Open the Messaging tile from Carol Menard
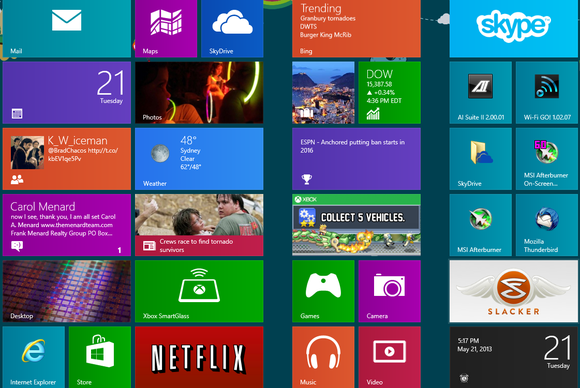Image resolution: width=580 pixels, height=388 pixels. [x=67, y=225]
